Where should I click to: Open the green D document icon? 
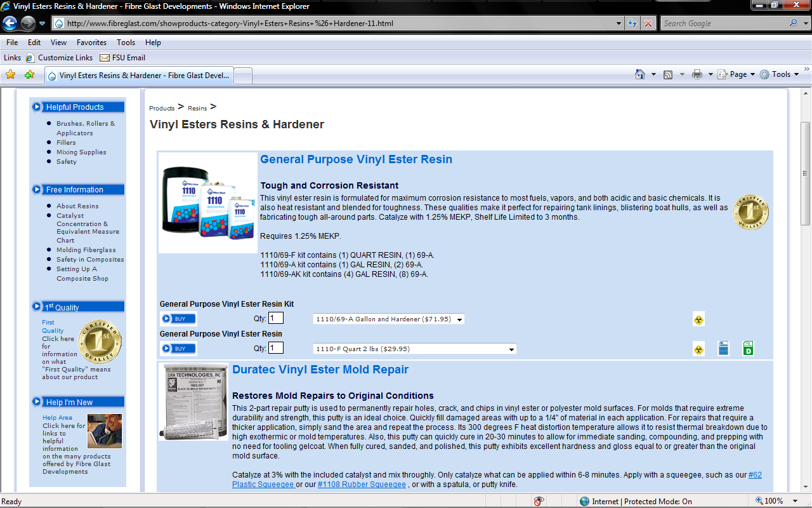(748, 348)
